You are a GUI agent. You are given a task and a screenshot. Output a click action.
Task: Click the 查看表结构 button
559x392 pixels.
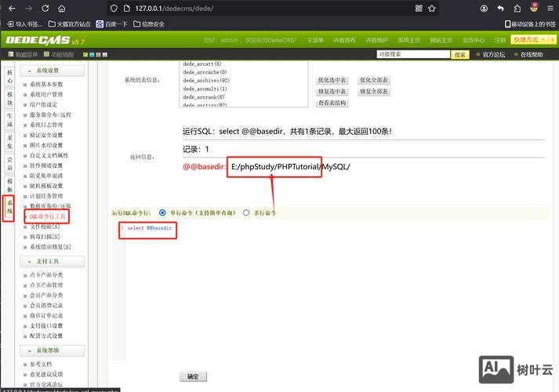[332, 103]
